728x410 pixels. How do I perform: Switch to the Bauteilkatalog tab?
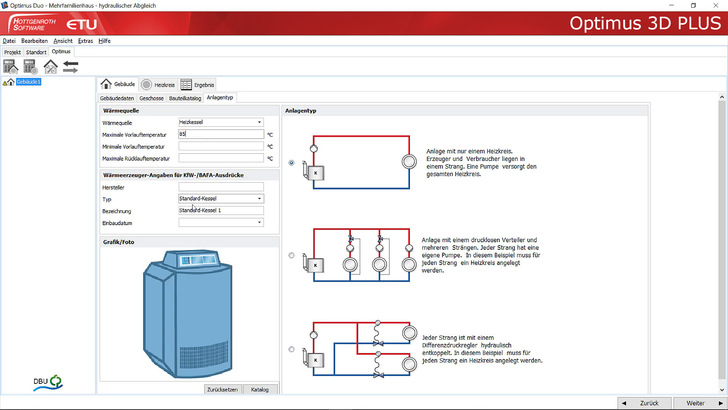185,98
